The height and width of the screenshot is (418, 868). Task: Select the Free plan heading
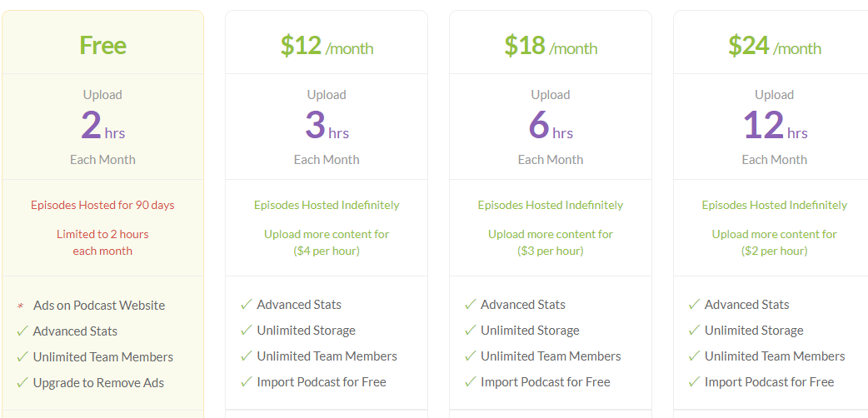tap(103, 45)
